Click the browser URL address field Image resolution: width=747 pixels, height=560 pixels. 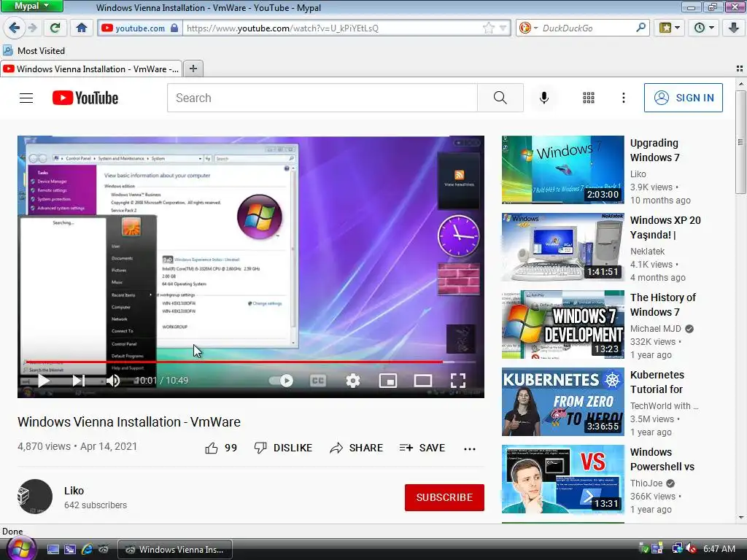[333, 28]
